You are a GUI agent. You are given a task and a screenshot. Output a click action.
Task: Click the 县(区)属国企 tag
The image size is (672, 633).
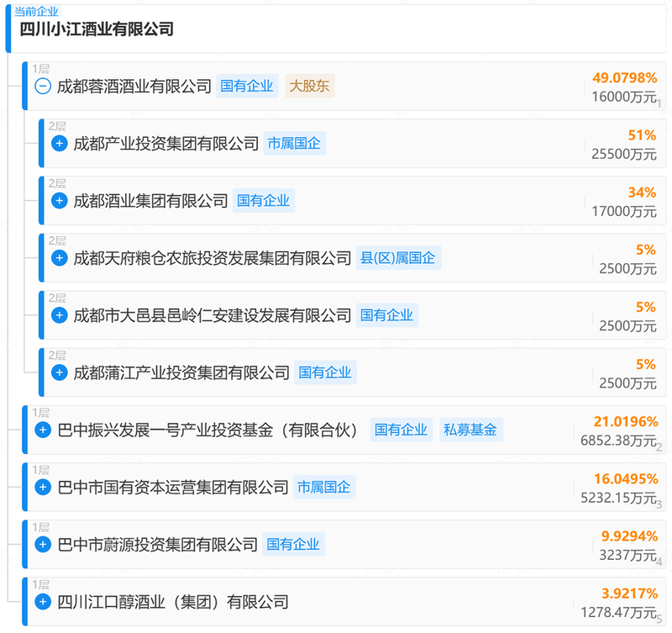tap(399, 258)
